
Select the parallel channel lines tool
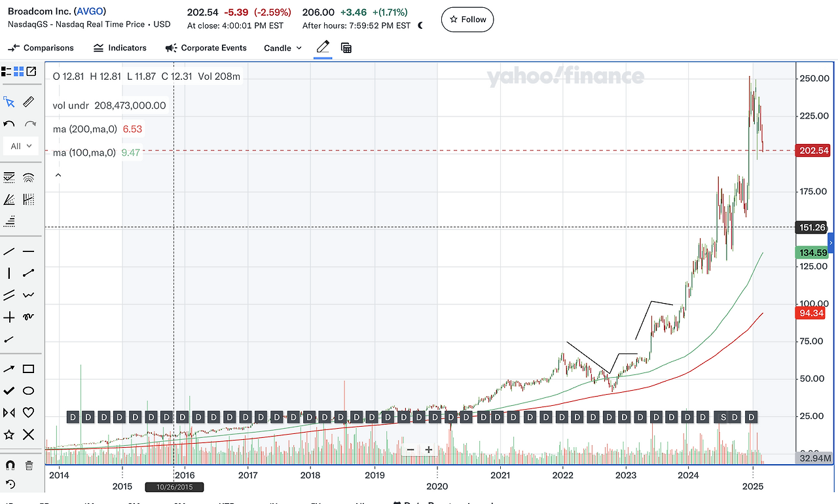point(9,295)
